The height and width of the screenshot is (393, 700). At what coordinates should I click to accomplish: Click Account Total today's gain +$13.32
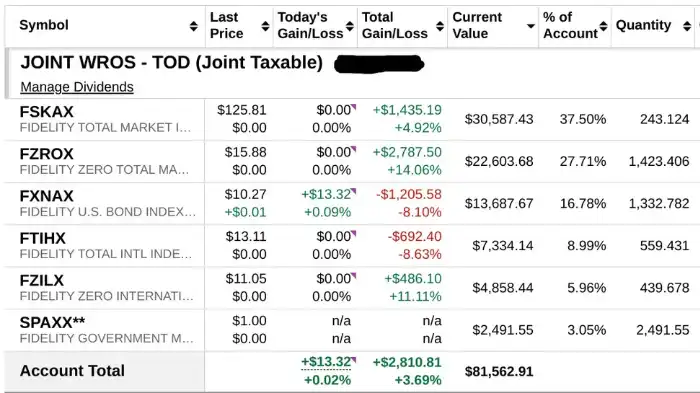[x=326, y=362]
